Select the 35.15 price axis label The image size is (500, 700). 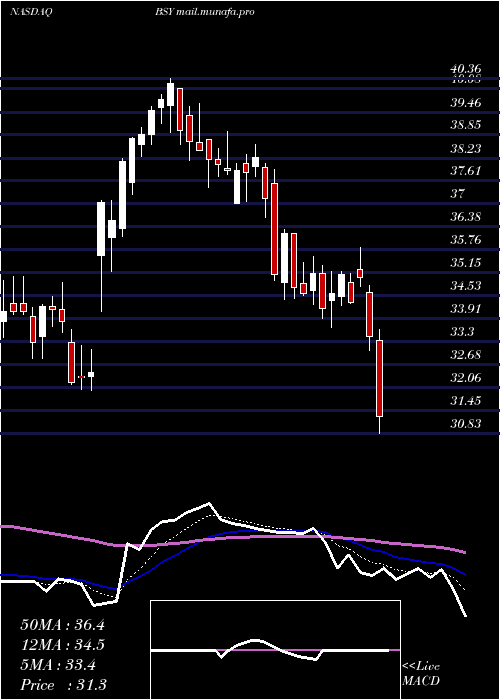pyautogui.click(x=466, y=262)
